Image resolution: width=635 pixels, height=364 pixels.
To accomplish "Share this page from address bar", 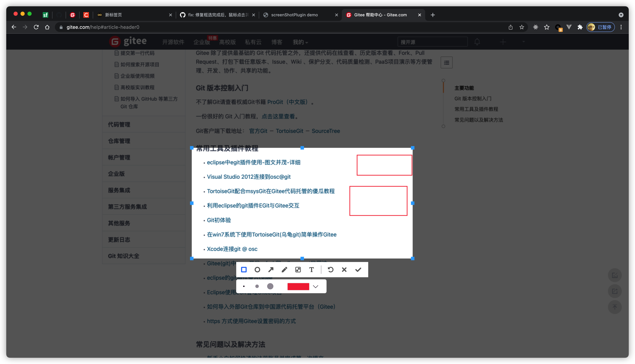I will click(510, 27).
